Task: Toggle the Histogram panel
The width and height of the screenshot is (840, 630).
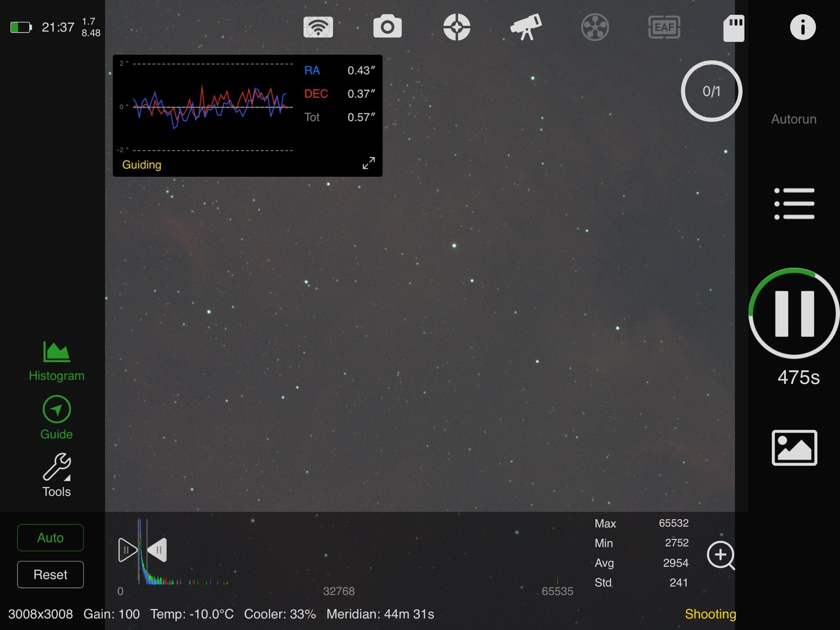Action: [56, 361]
